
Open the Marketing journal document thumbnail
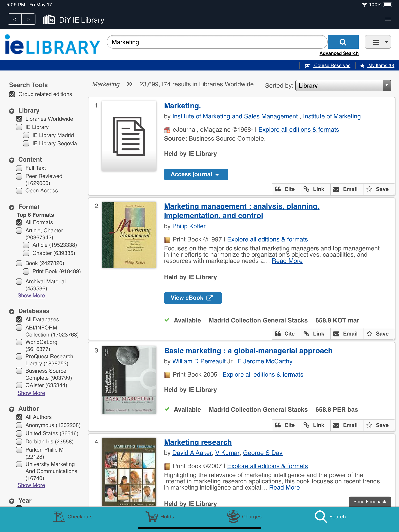coord(129,136)
